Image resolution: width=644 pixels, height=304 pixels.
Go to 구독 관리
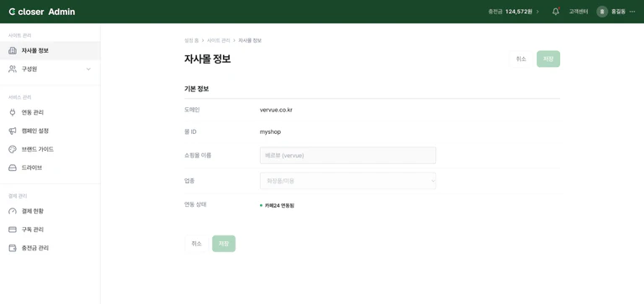click(49, 229)
